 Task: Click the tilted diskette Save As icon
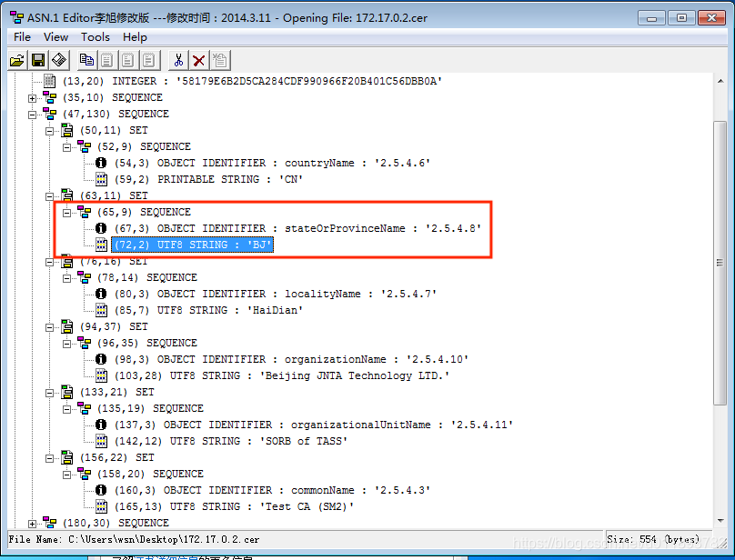[x=59, y=60]
